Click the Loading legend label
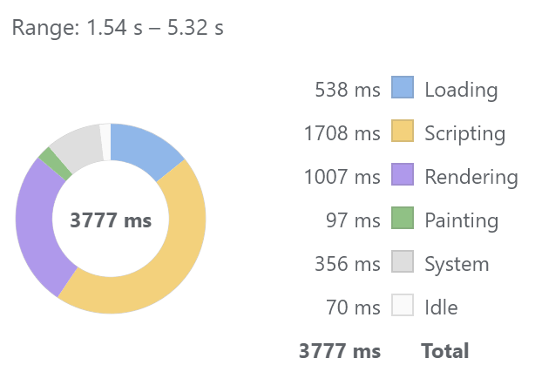535x392 pixels. pyautogui.click(x=461, y=90)
